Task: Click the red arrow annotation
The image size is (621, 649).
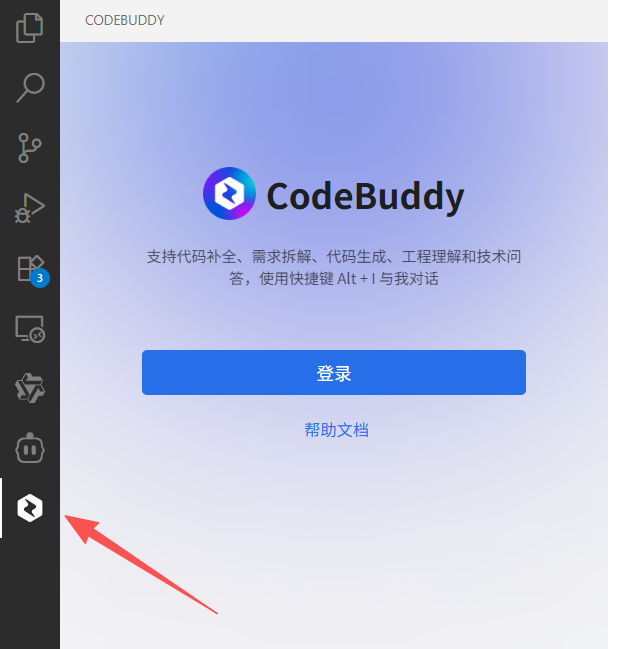Action: tap(141, 565)
